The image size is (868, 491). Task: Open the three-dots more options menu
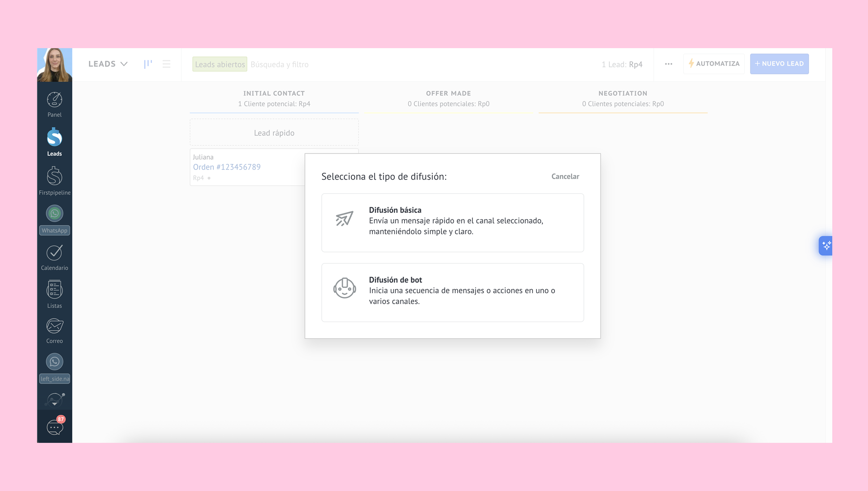[x=669, y=64]
